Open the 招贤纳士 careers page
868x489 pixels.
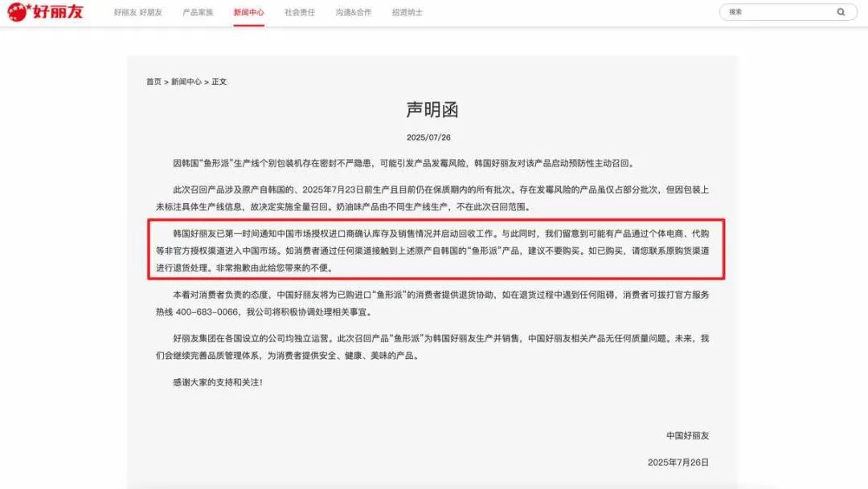407,13
